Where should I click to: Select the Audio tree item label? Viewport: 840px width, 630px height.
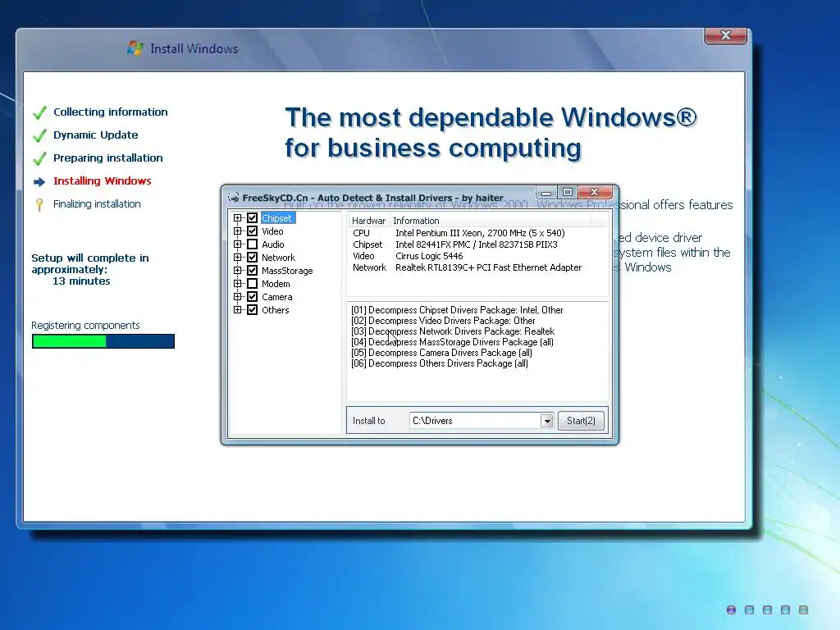273,244
